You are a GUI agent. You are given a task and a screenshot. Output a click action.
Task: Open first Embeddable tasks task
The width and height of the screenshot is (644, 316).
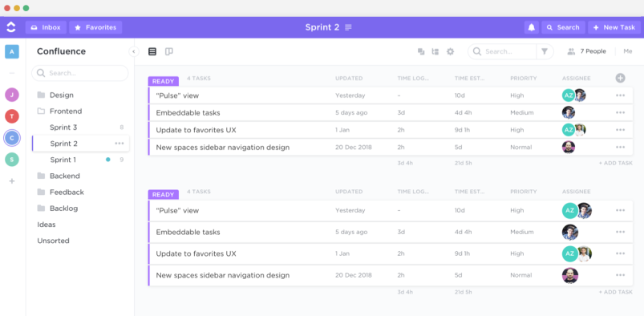pos(188,112)
